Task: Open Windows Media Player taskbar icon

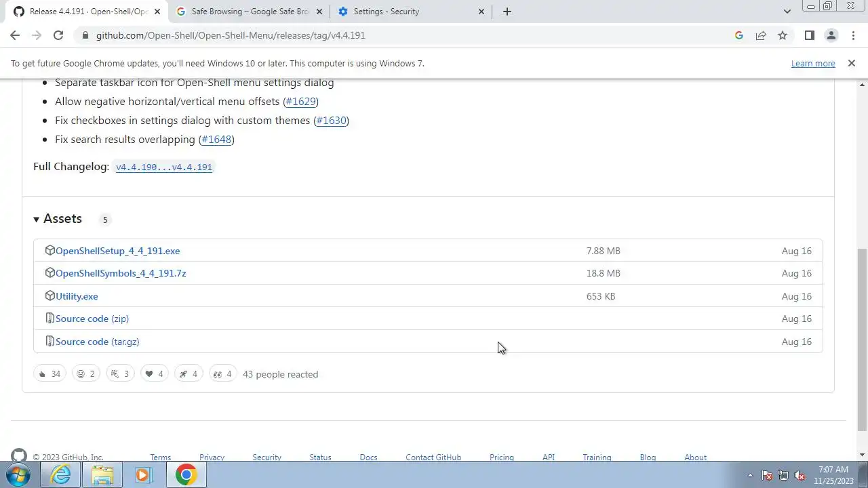Action: (143, 475)
